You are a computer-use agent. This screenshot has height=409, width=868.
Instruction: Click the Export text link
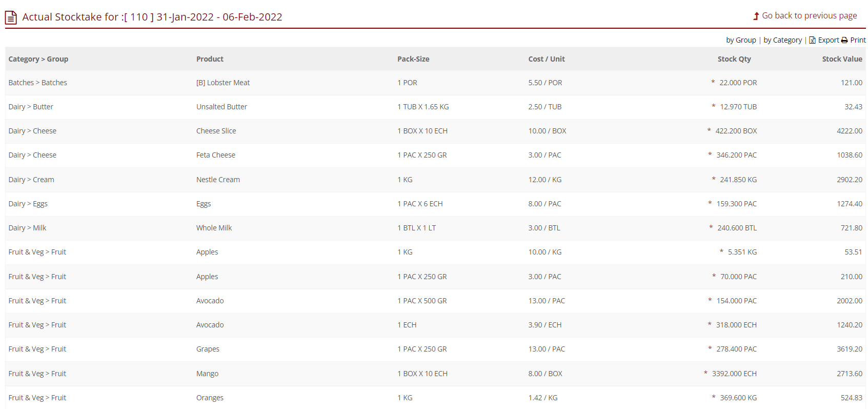(828, 40)
